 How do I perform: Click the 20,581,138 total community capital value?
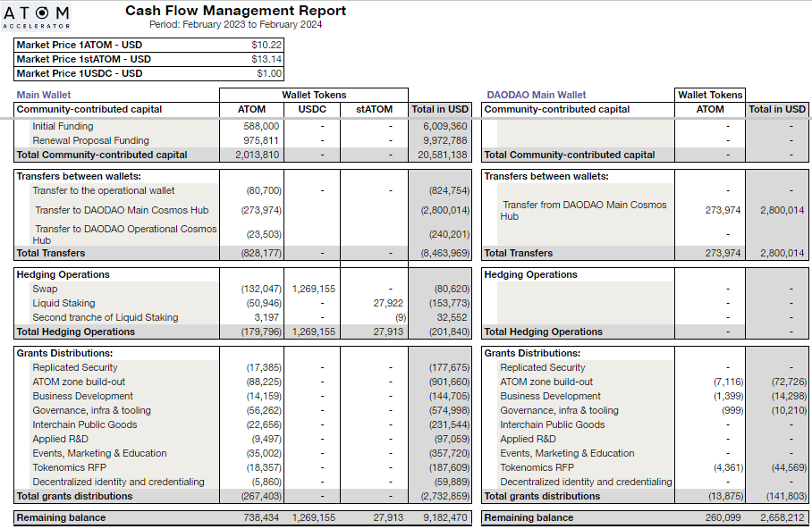tap(439, 155)
